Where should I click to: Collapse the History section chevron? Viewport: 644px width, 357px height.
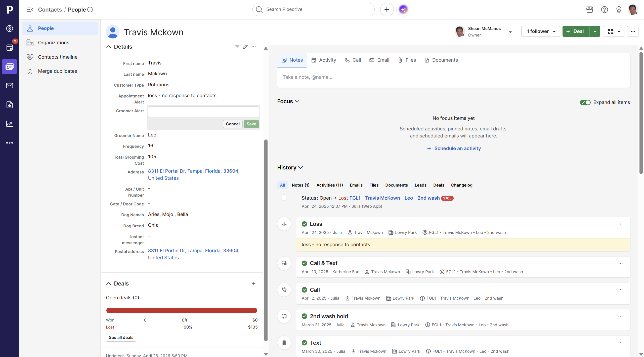click(x=300, y=167)
